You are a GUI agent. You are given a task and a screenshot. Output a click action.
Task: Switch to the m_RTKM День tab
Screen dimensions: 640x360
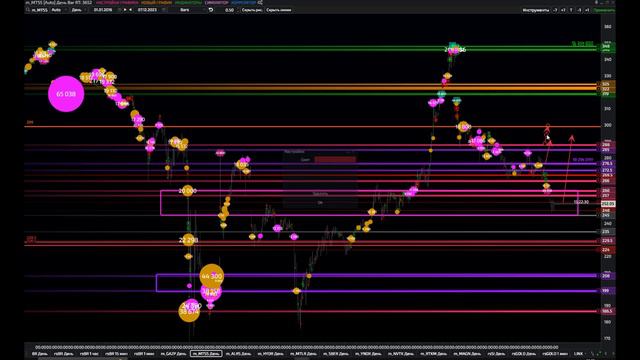coord(433,354)
